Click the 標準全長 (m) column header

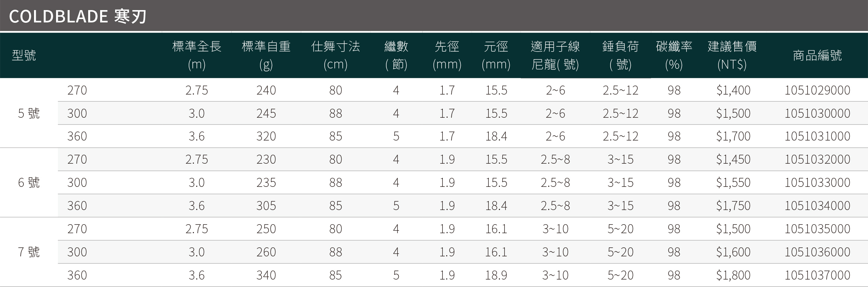point(197,55)
